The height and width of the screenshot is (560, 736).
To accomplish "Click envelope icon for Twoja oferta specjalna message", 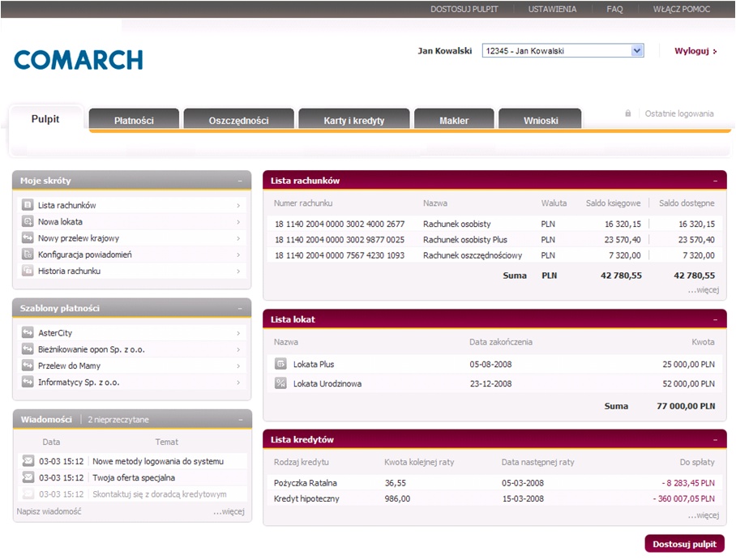I will tap(28, 477).
